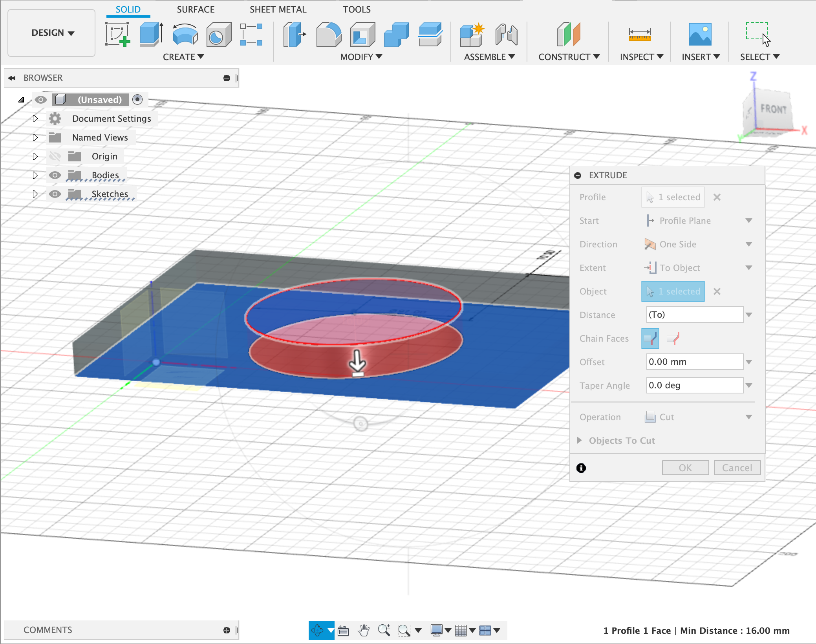Cancel the Extrude operation

737,467
